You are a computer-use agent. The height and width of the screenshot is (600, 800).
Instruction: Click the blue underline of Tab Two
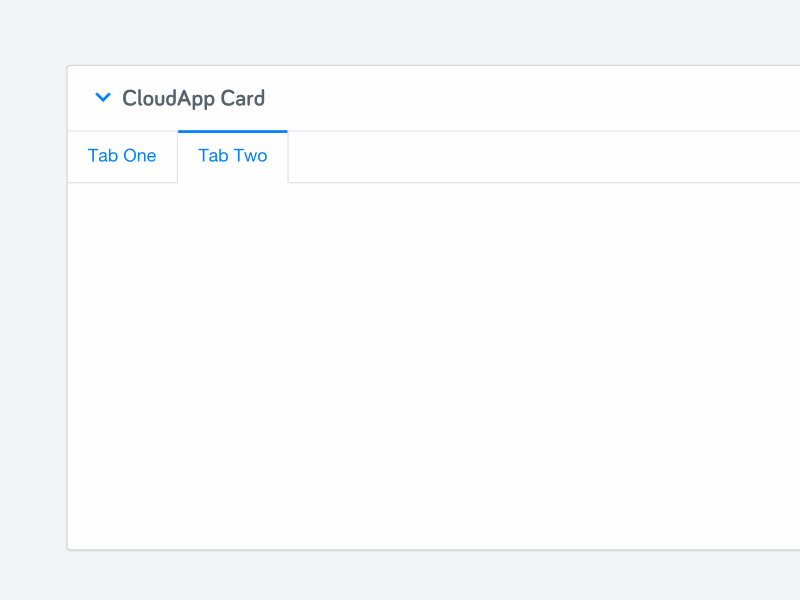click(232, 131)
